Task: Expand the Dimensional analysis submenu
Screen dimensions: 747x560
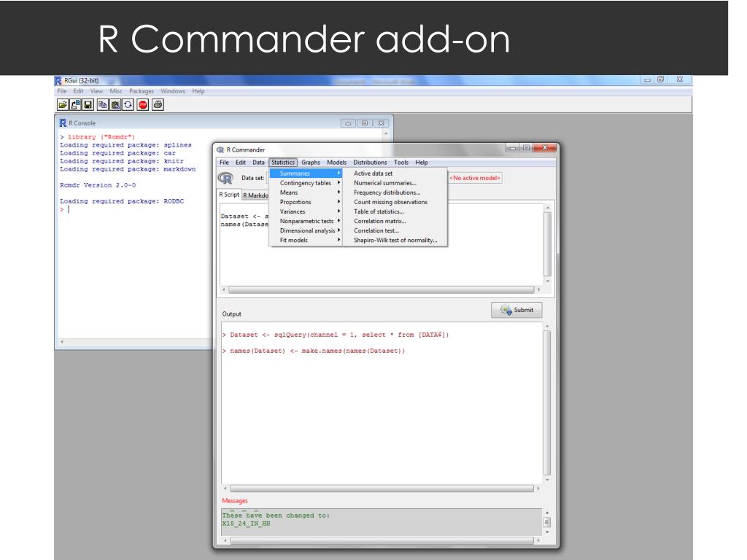Action: tap(306, 230)
